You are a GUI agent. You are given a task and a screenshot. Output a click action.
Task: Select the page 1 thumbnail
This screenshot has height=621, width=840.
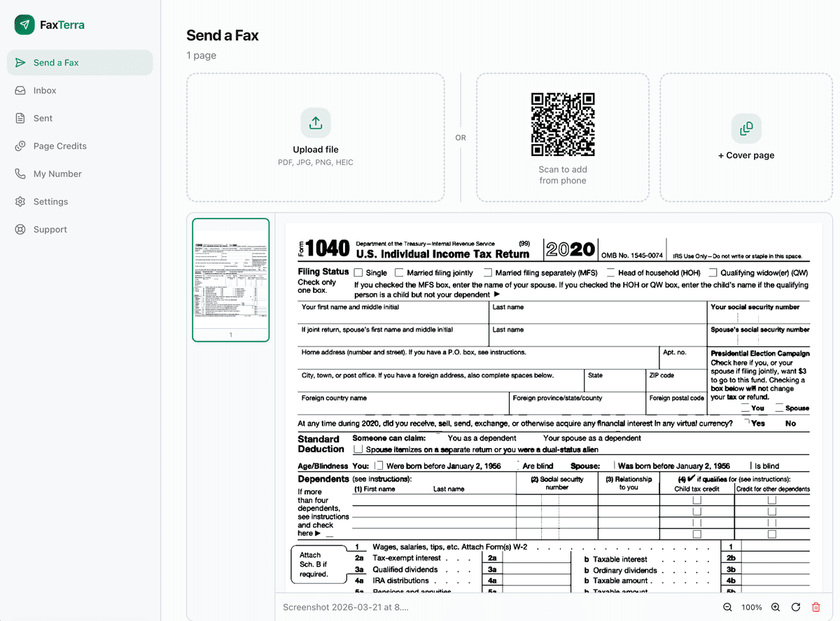click(231, 279)
